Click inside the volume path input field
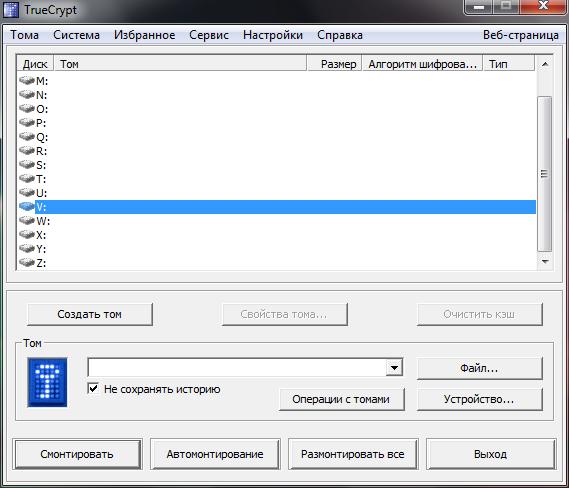 point(237,368)
